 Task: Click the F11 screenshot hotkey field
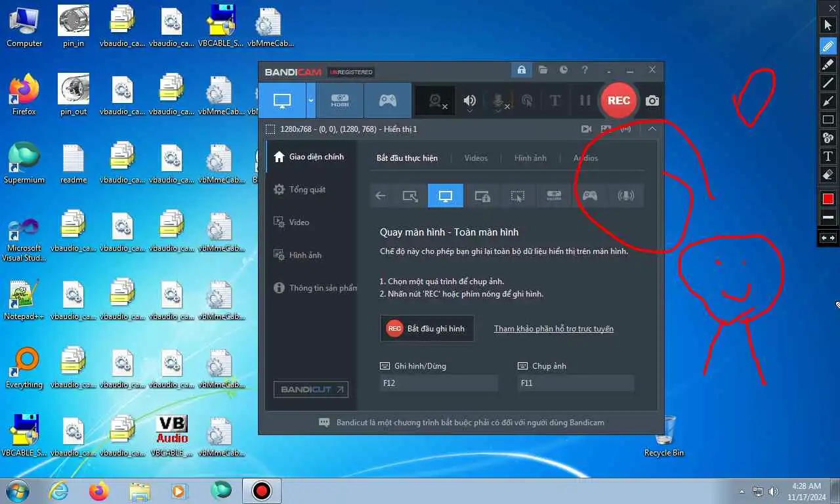click(x=576, y=383)
